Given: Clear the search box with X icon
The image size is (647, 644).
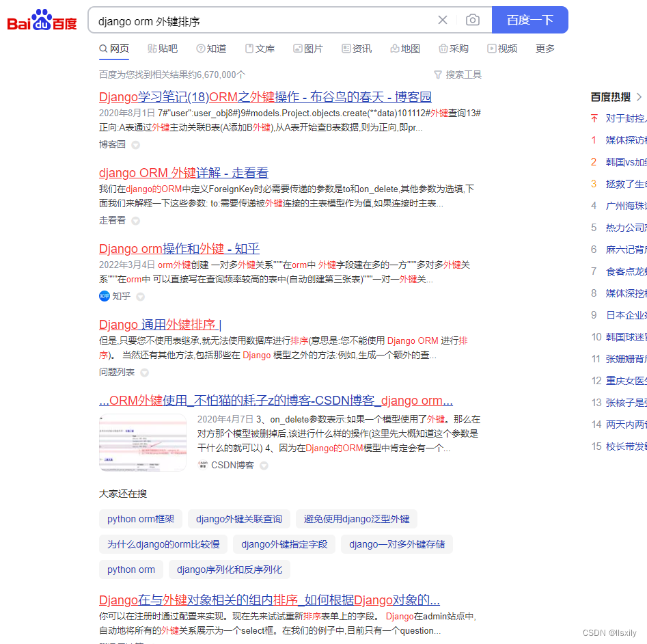Looking at the screenshot, I should (x=442, y=20).
